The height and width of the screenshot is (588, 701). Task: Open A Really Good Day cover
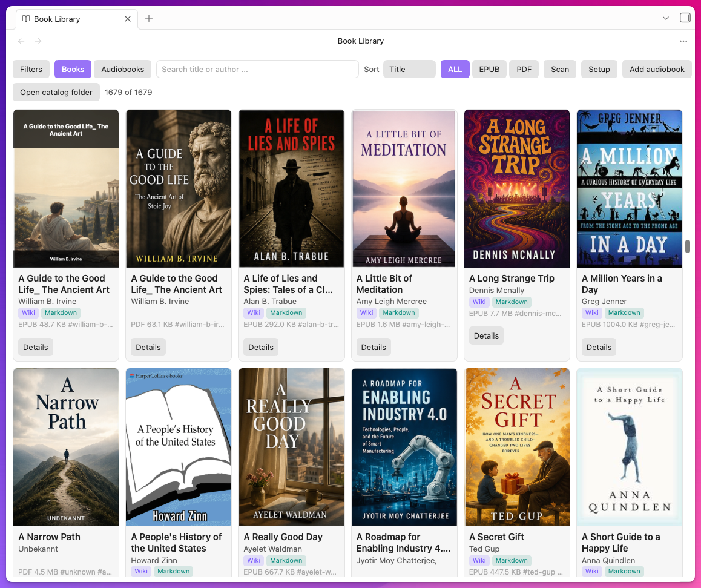[292, 447]
